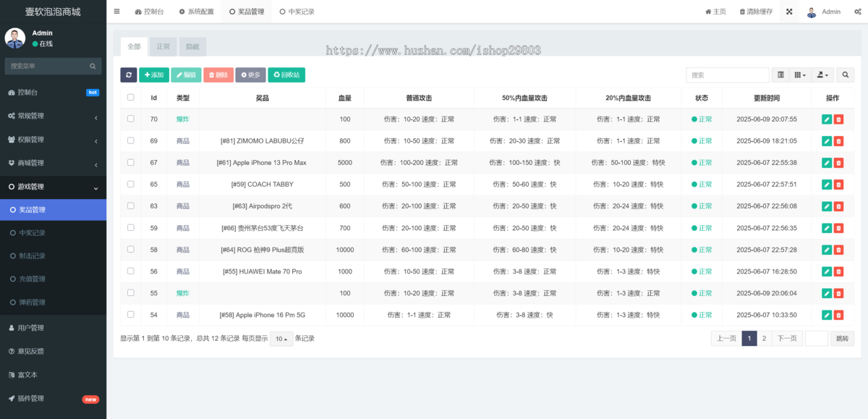868x419 pixels.
Task: Check the select-all header checkbox
Action: [131, 97]
